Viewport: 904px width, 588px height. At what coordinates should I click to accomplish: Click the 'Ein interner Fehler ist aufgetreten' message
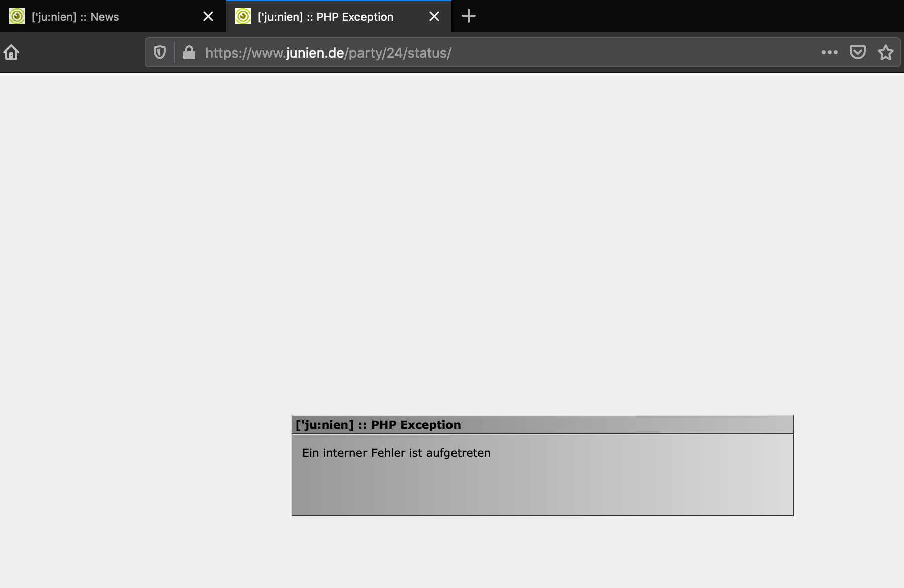[396, 453]
